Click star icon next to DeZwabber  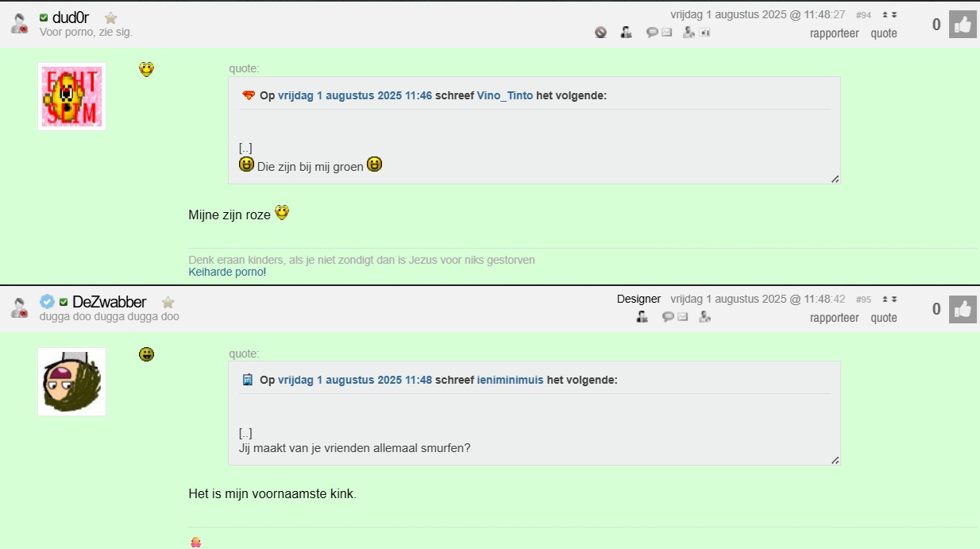[168, 302]
